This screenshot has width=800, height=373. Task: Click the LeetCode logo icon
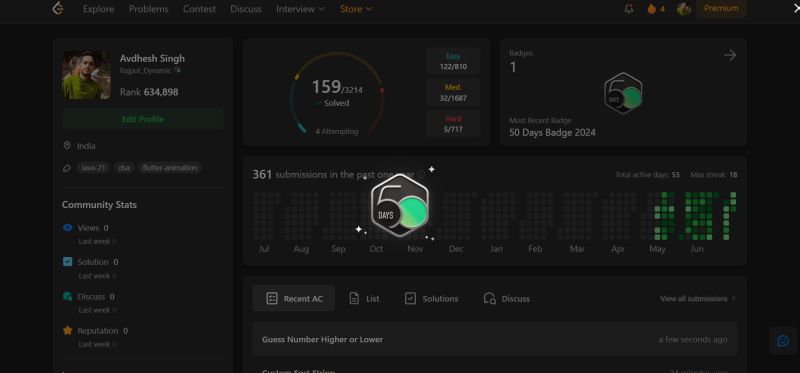[x=59, y=8]
